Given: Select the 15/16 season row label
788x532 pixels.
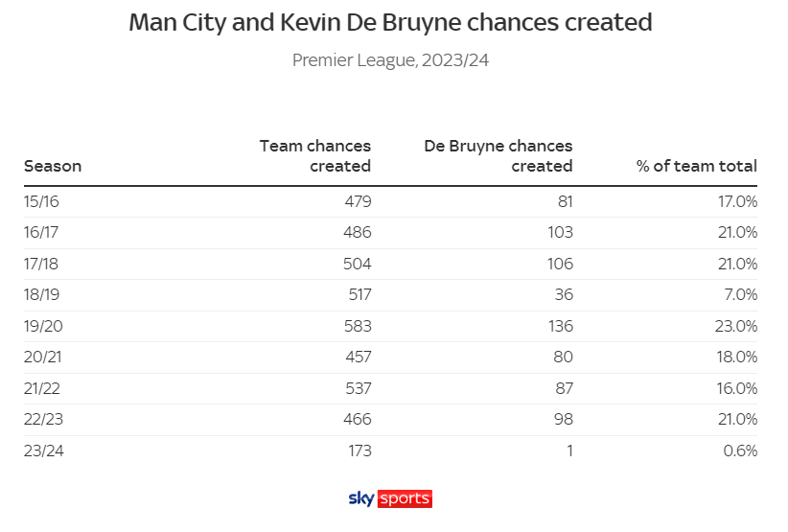Looking at the screenshot, I should point(41,201).
